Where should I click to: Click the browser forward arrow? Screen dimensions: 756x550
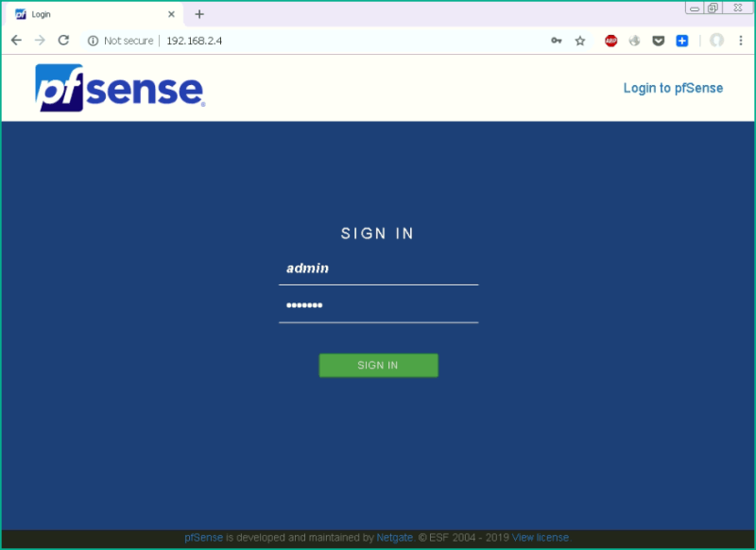(40, 41)
